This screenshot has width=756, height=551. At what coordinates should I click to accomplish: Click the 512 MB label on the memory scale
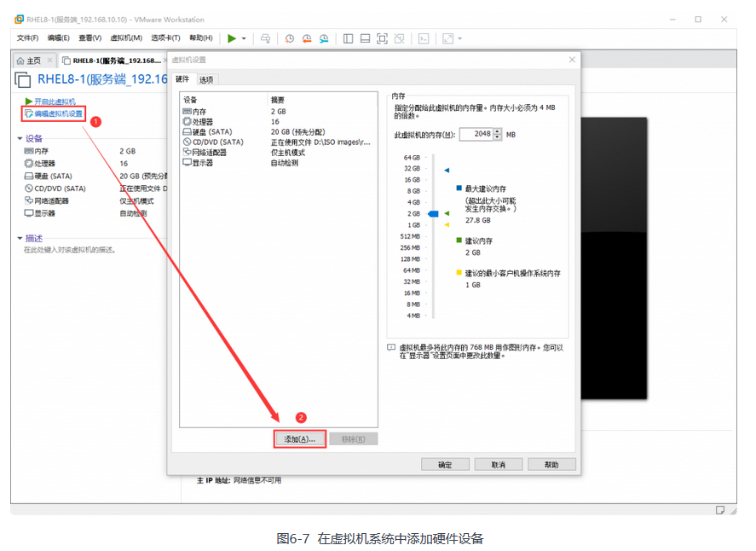(x=410, y=236)
